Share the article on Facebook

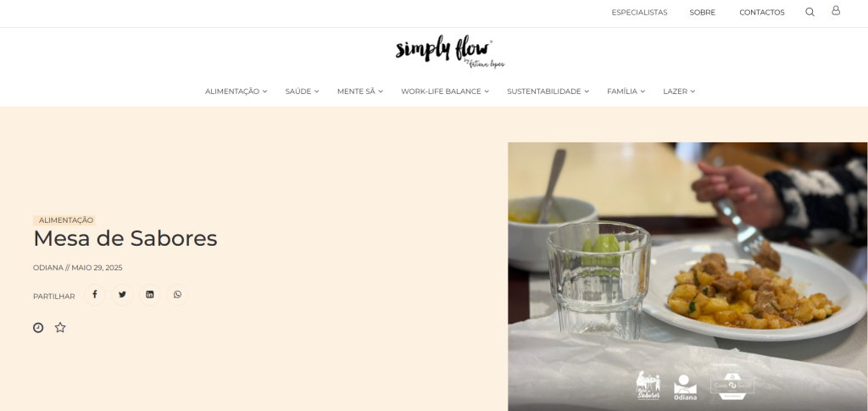point(95,295)
